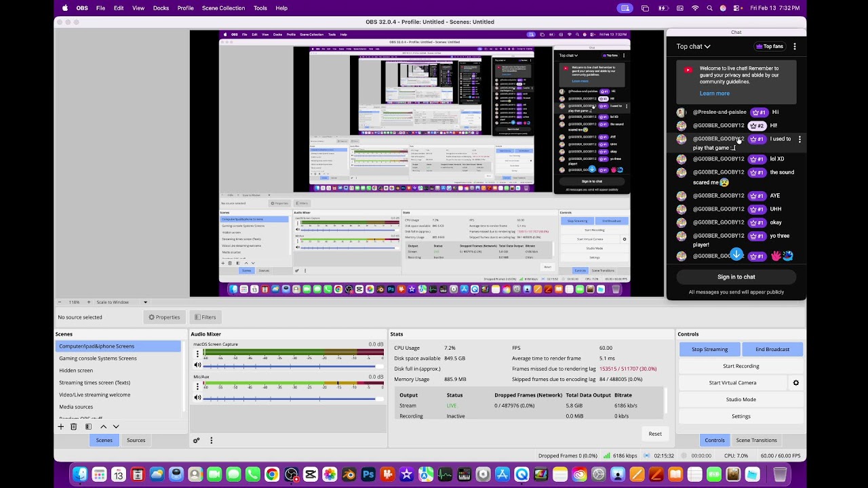Image resolution: width=868 pixels, height=488 pixels.
Task: Show Top fans in chat
Action: pyautogui.click(x=770, y=47)
